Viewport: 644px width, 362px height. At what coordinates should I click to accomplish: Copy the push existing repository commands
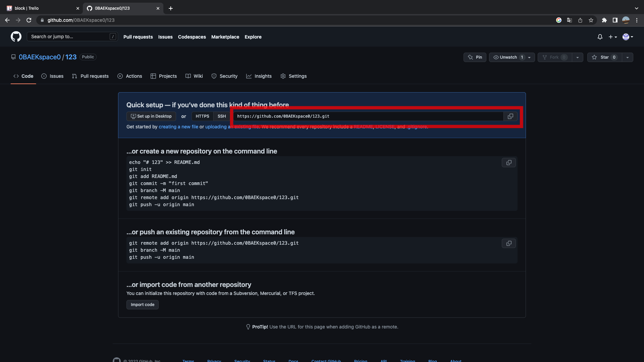click(x=508, y=243)
